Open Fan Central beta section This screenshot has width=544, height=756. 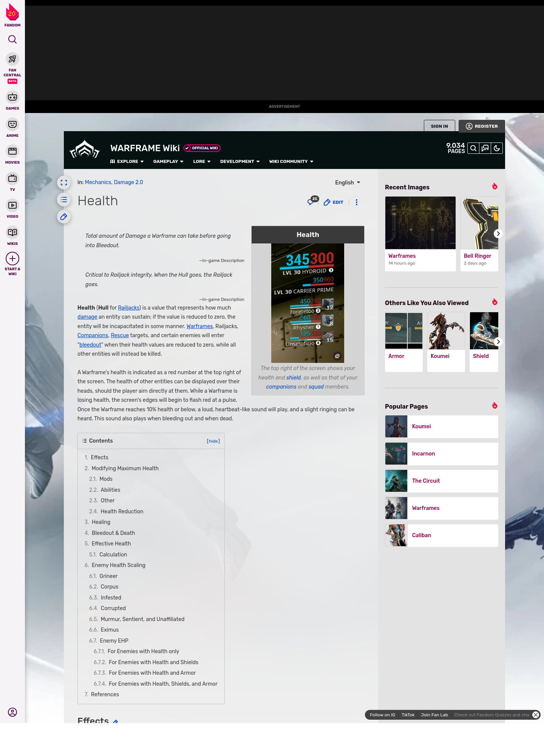[12, 68]
